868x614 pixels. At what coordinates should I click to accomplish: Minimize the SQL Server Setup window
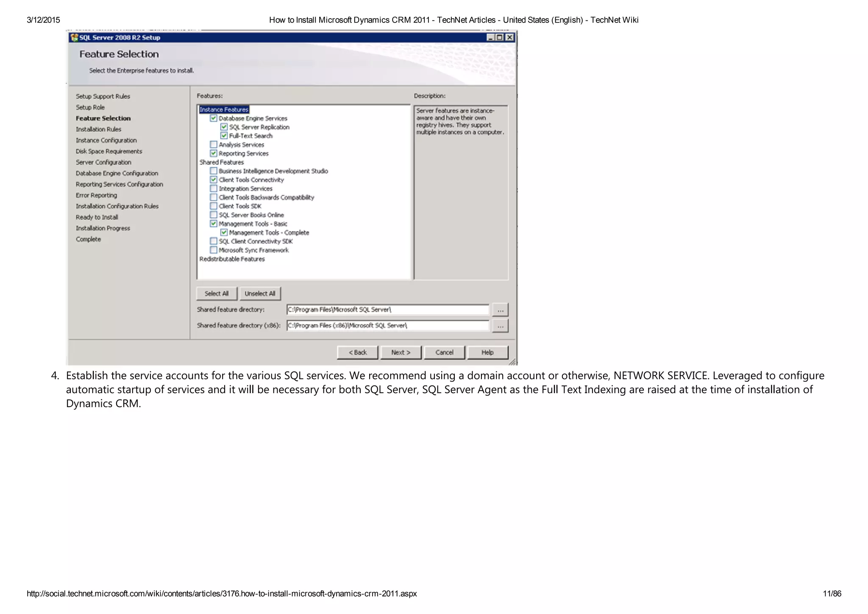(x=491, y=37)
